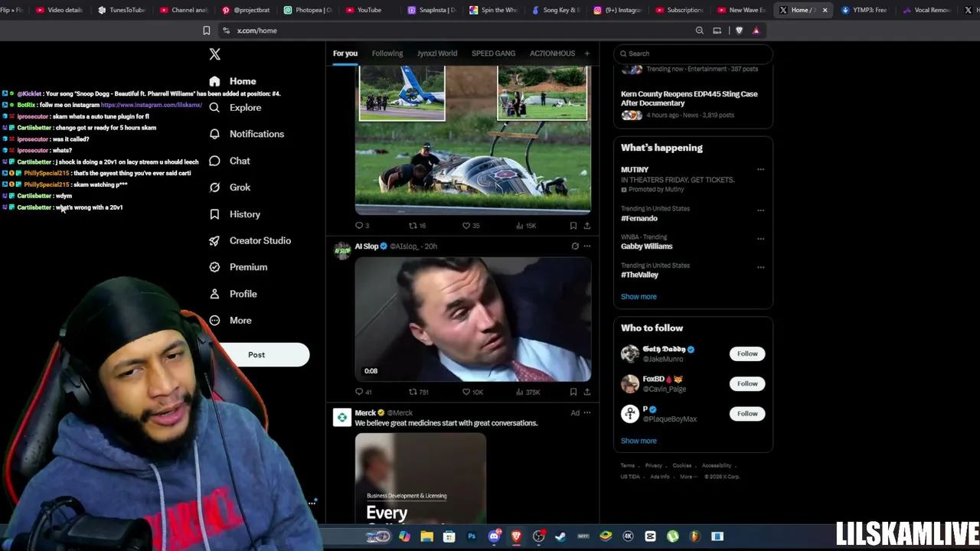This screenshot has width=980, height=551.
Task: Open History in the sidebar
Action: point(234,214)
